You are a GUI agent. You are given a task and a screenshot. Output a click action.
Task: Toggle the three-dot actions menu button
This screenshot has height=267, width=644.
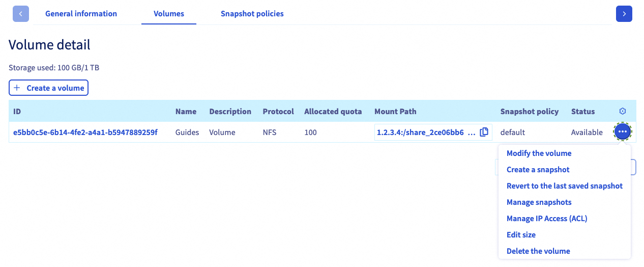coord(623,132)
